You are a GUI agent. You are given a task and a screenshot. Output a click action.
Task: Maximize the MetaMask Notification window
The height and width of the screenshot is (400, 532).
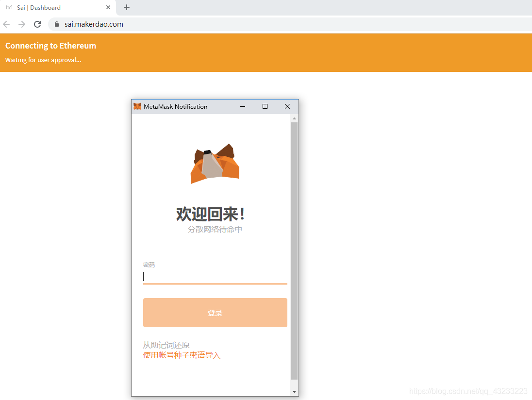[x=265, y=106]
